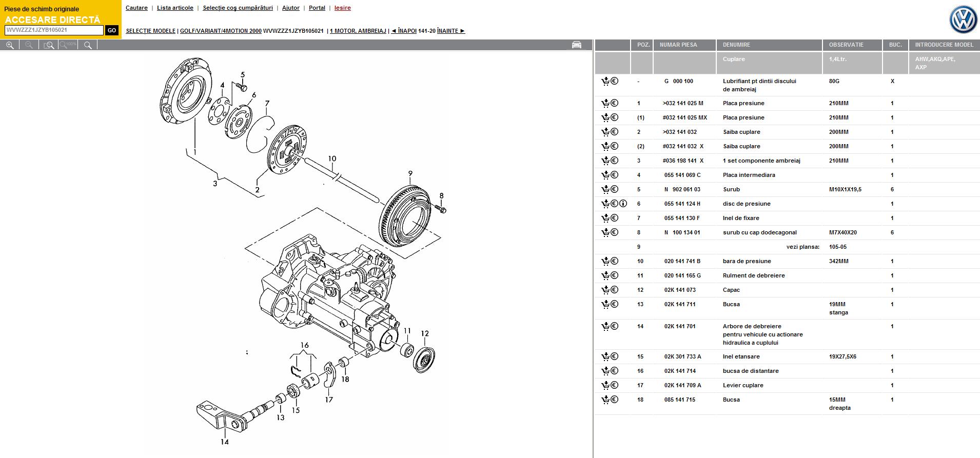Open GOLF/VARIANT/4MOTION 2000 breadcrumb link
980x458 pixels.
click(221, 31)
